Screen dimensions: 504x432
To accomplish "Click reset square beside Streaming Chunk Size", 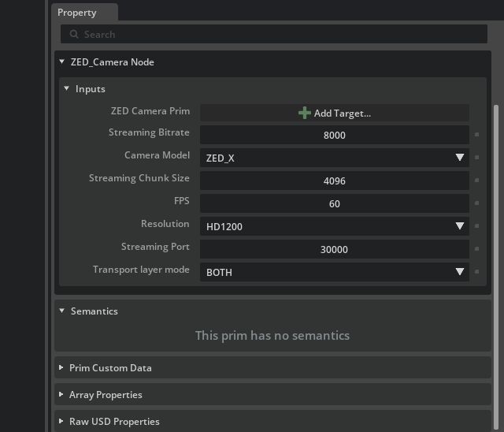I will pyautogui.click(x=476, y=181).
